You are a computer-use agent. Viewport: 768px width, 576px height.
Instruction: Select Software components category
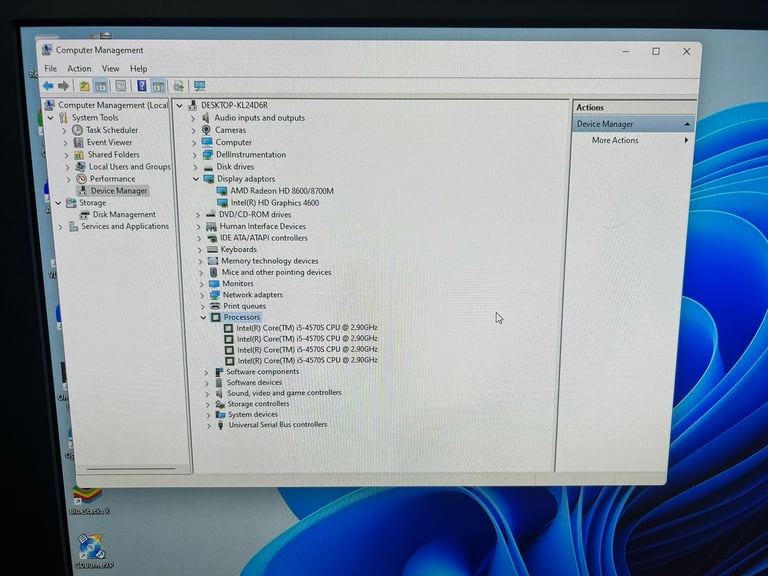(263, 371)
